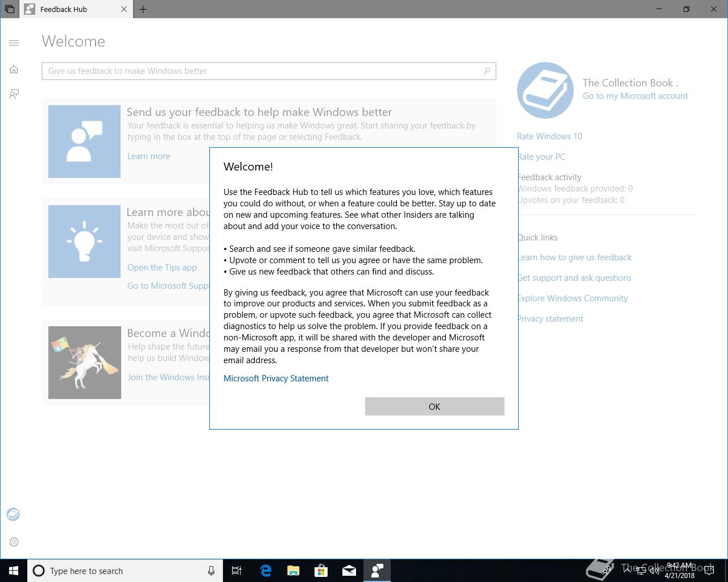The image size is (728, 582).
Task: Click the feedback person tile image
Action: click(84, 142)
